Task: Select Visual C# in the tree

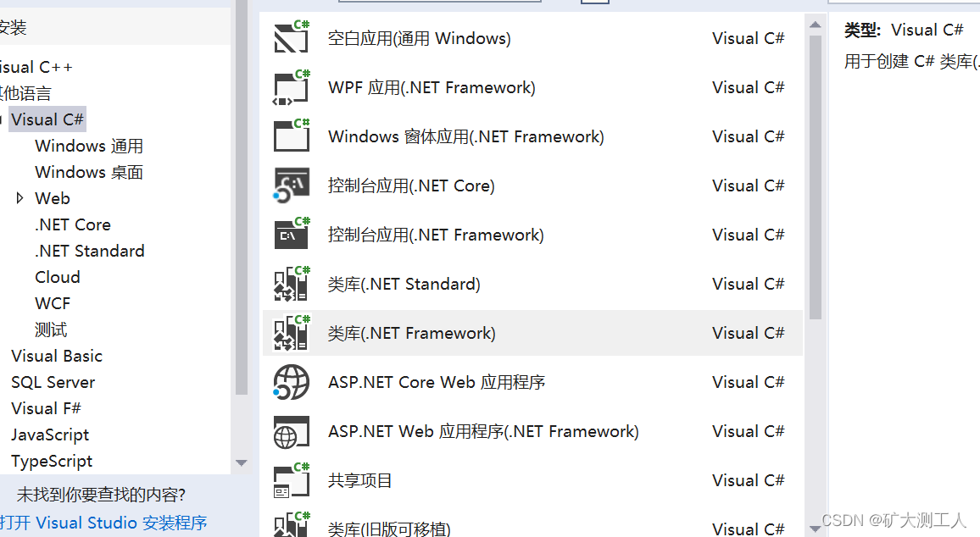Action: 47,119
